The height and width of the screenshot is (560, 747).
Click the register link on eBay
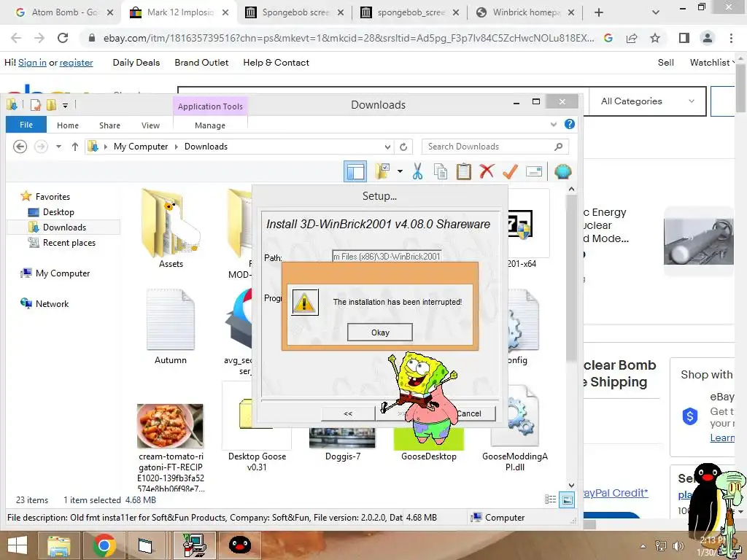pyautogui.click(x=76, y=63)
